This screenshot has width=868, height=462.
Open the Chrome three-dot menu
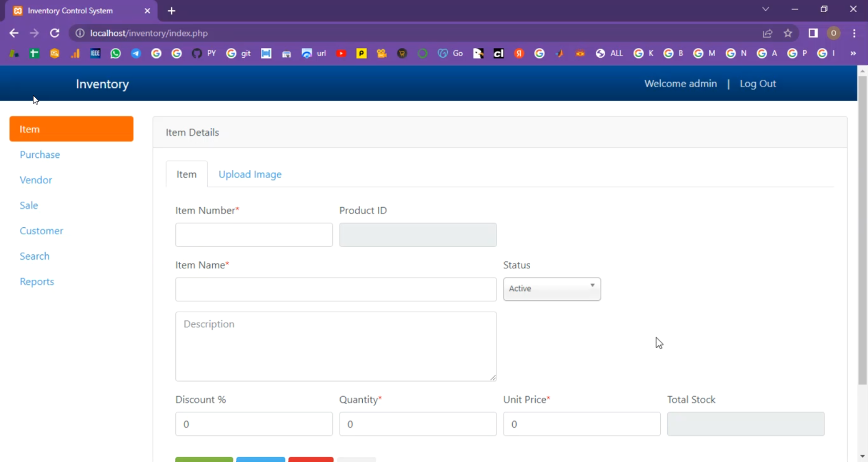854,34
